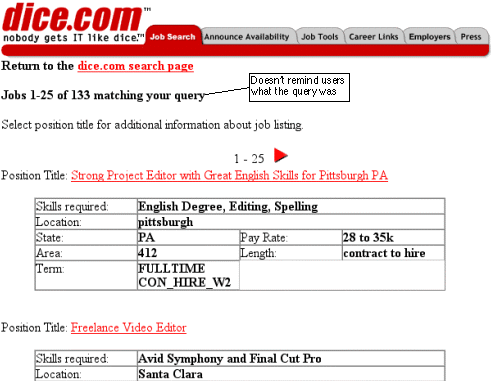Click 'Select position title' instruction text

coord(152,125)
